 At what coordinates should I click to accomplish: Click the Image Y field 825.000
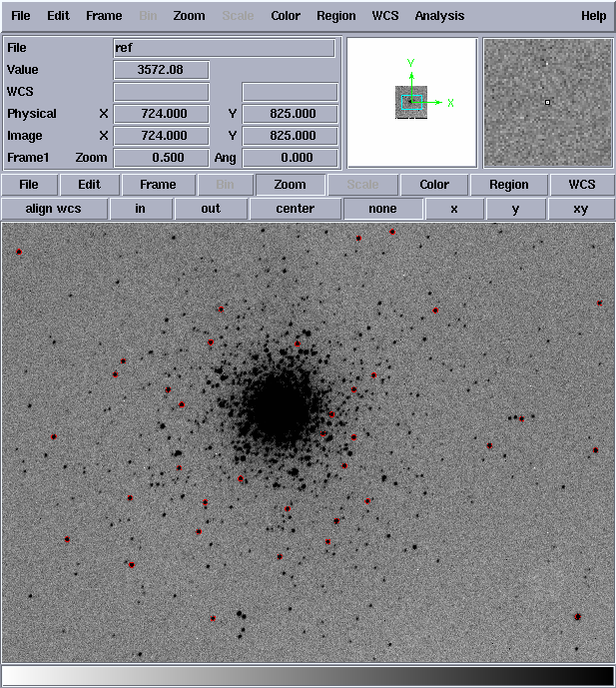pos(290,136)
